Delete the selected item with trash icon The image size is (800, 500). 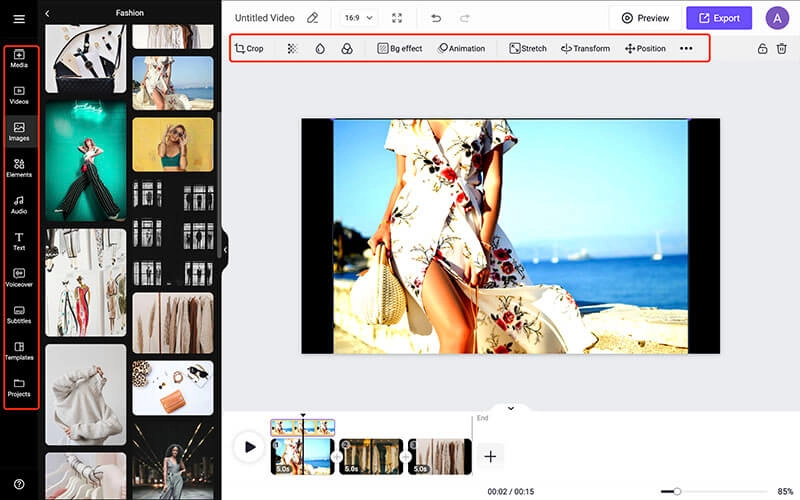(782, 48)
